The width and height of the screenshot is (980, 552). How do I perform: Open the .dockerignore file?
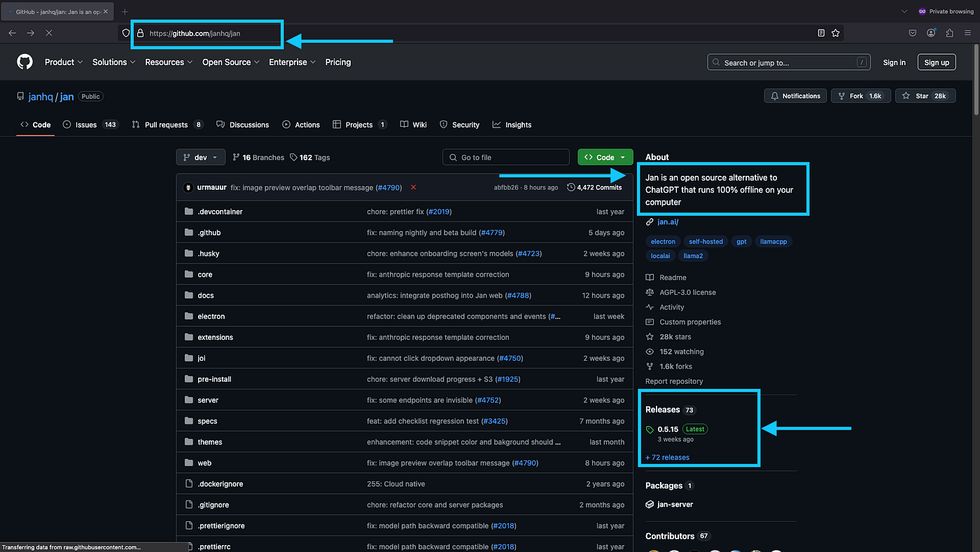coord(220,484)
